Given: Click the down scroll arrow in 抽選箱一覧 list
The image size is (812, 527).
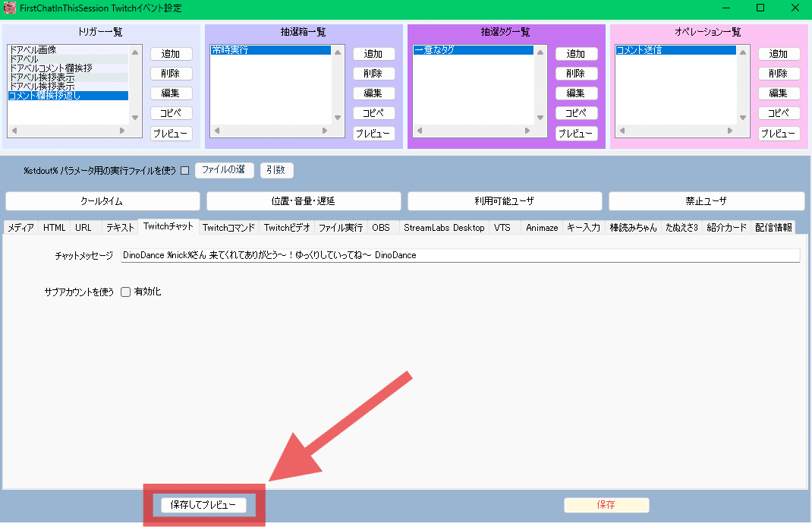Looking at the screenshot, I should (336, 118).
